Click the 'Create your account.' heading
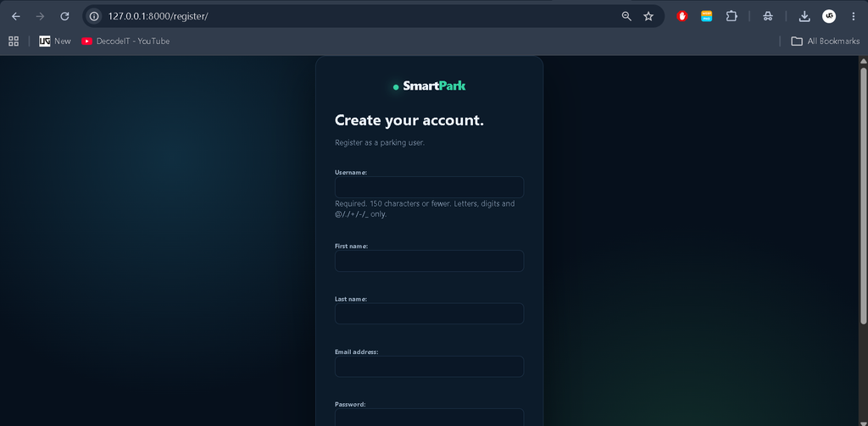 pyautogui.click(x=409, y=120)
